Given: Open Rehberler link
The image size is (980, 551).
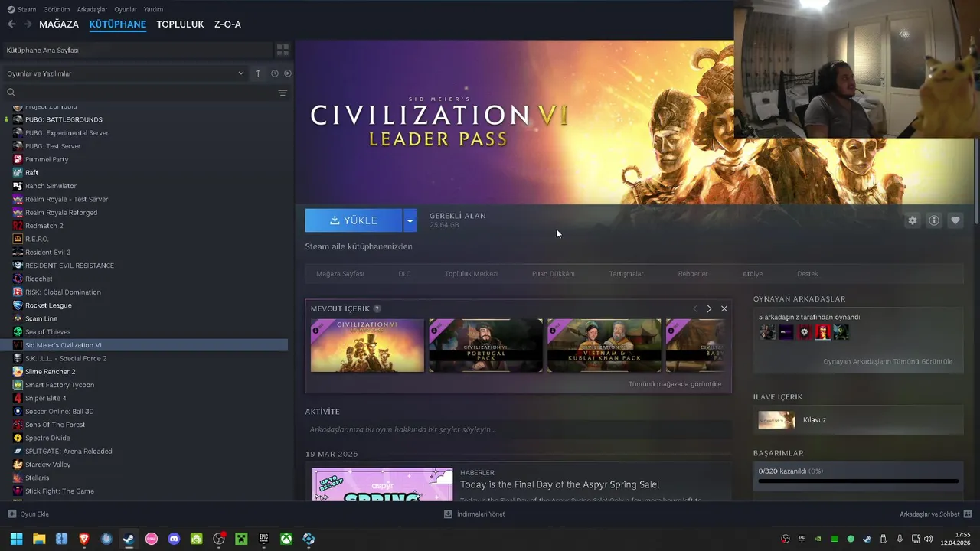Looking at the screenshot, I should (693, 273).
